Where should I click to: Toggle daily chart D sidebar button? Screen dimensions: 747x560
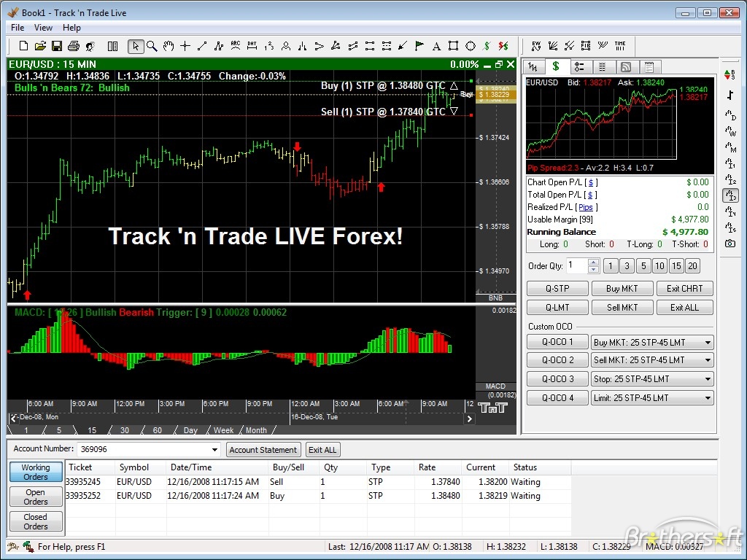pos(729,114)
